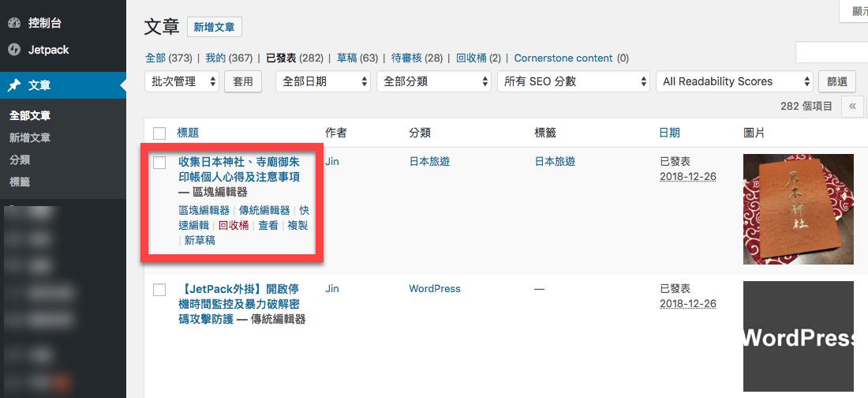868x398 pixels.
Task: Open the 全部分類 category dropdown
Action: 434,81
